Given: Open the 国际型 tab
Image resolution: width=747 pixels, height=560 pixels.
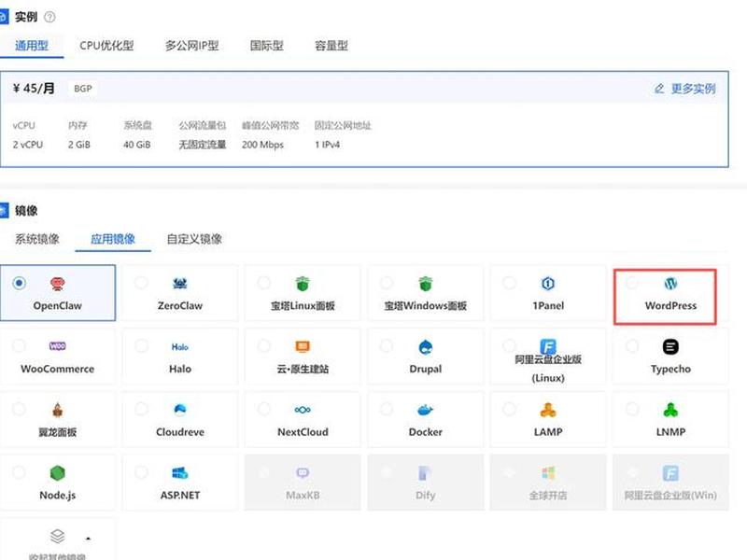Looking at the screenshot, I should [x=267, y=46].
